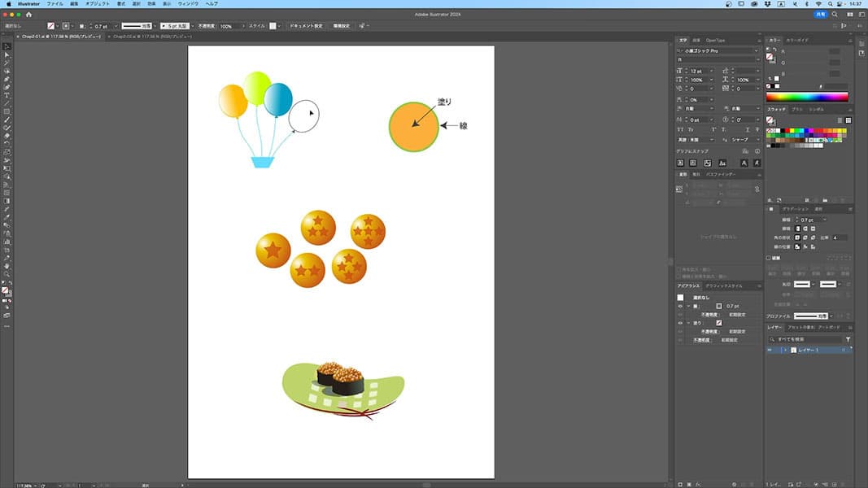Select the Paintbrush tool
This screenshot has height=488, width=868.
(x=7, y=120)
